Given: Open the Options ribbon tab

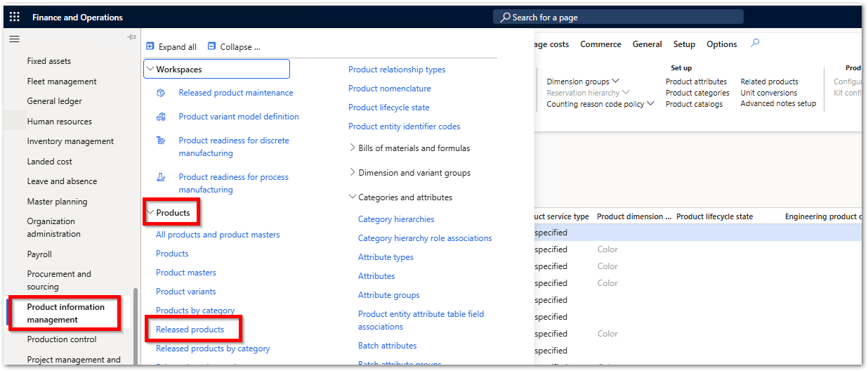Looking at the screenshot, I should pyautogui.click(x=721, y=44).
